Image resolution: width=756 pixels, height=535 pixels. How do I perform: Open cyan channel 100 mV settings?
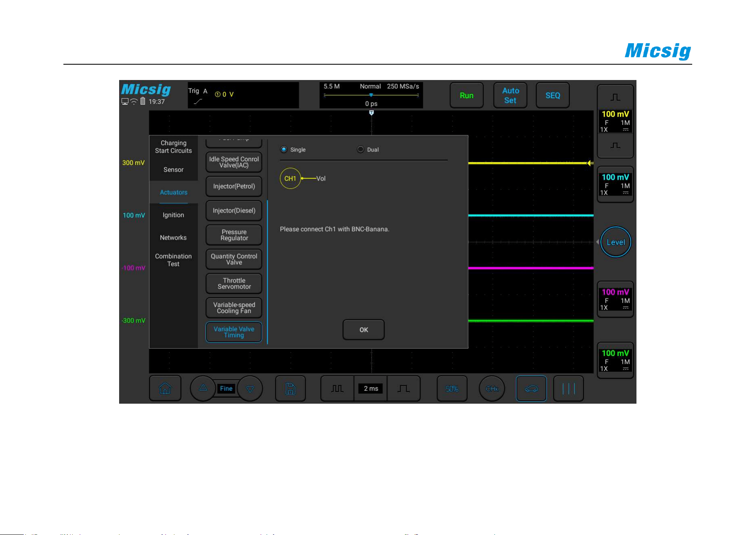tap(615, 184)
